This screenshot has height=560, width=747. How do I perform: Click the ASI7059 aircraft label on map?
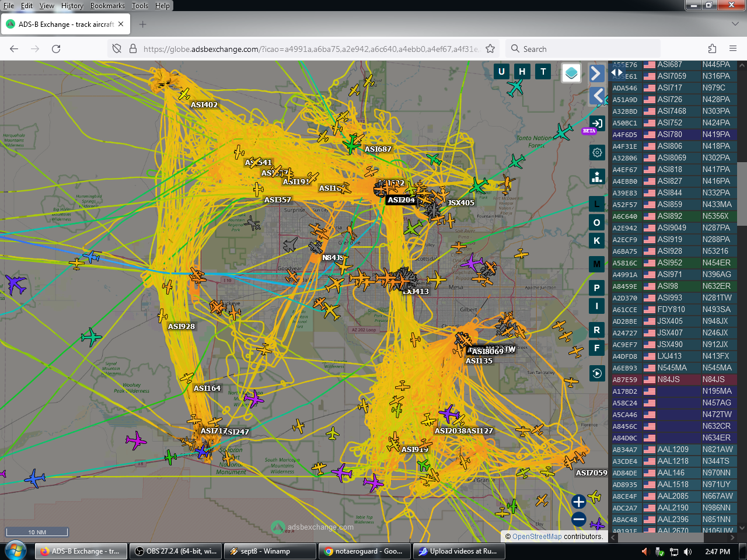(591, 473)
